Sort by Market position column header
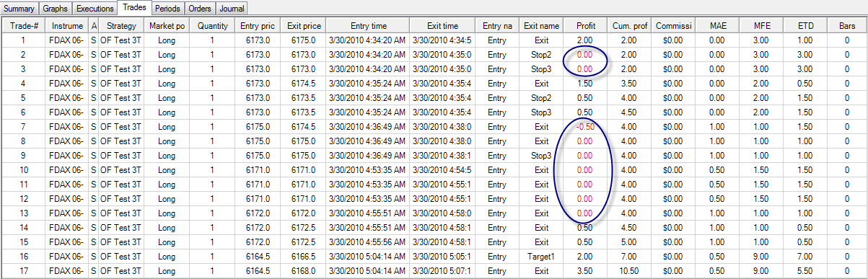Image resolution: width=868 pixels, height=279 pixels. 166,26
